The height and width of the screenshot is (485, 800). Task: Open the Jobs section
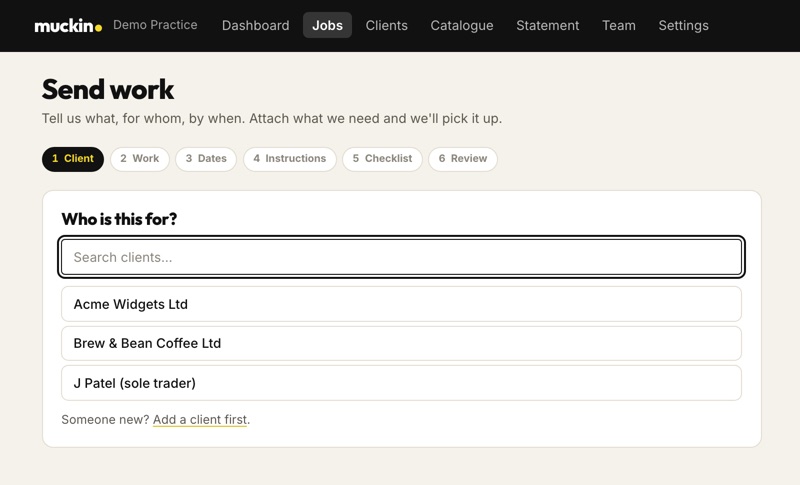point(328,25)
